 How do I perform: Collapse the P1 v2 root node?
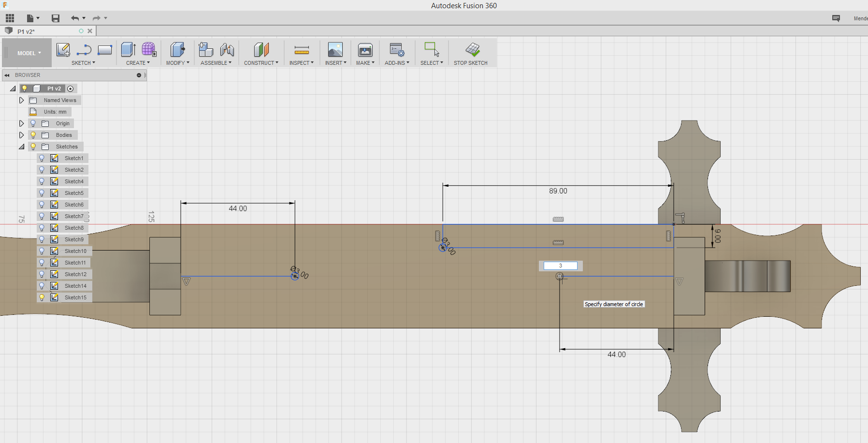[x=13, y=89]
